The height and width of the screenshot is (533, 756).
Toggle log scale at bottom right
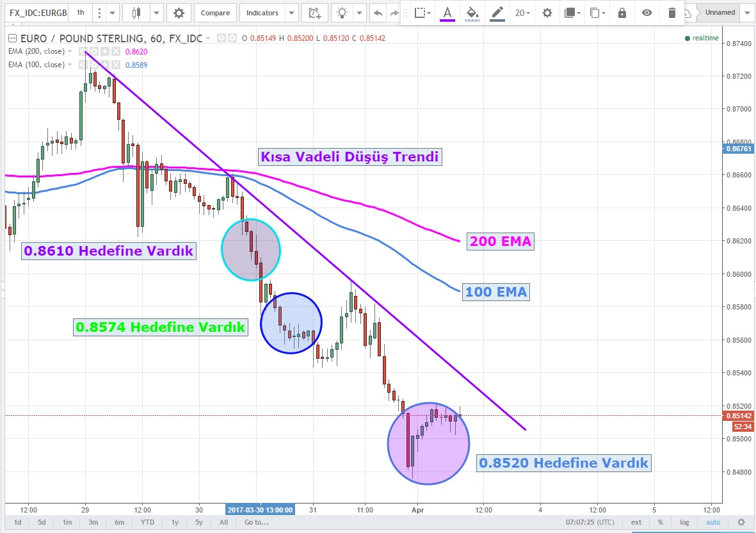point(684,522)
